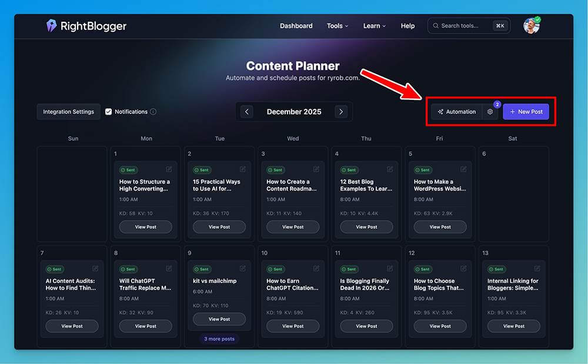Screen dimensions: 588x364
Task: Click edit icon on Internal Linking post
Action: pos(537,269)
